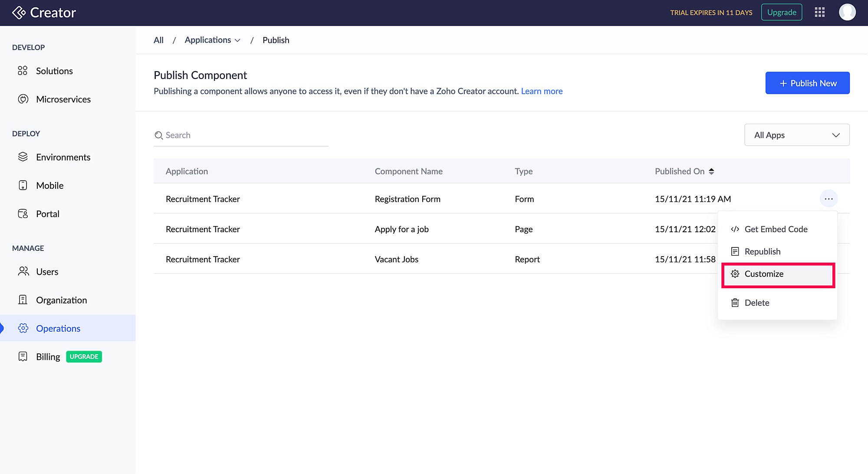Expand the All Apps dropdown filter
This screenshot has height=474, width=868.
tap(796, 135)
